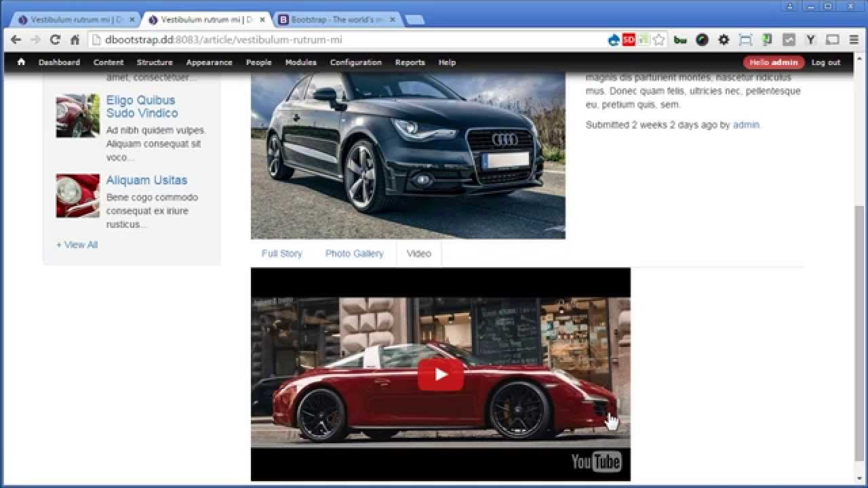Open the Eligo Quibus Sudo Vindico article
Image resolution: width=868 pixels, height=488 pixels.
[142, 106]
